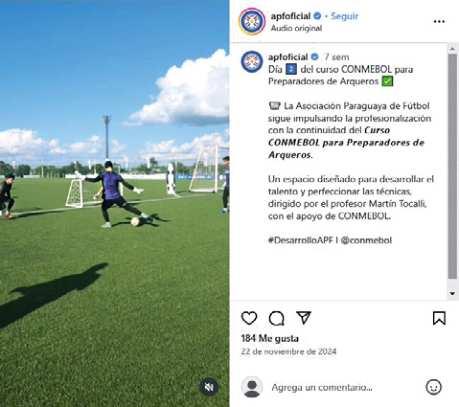Click the apfoficial profile avatar in the header
459x407 pixels.
tap(252, 21)
